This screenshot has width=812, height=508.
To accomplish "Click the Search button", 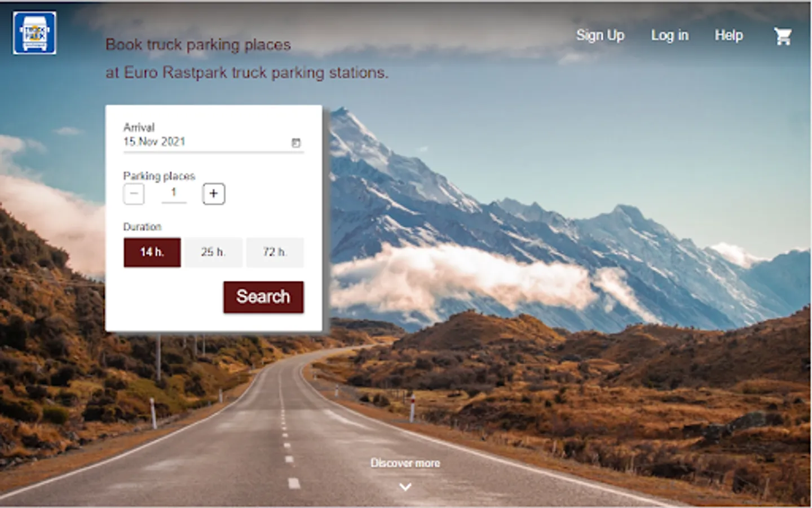I will (x=263, y=297).
